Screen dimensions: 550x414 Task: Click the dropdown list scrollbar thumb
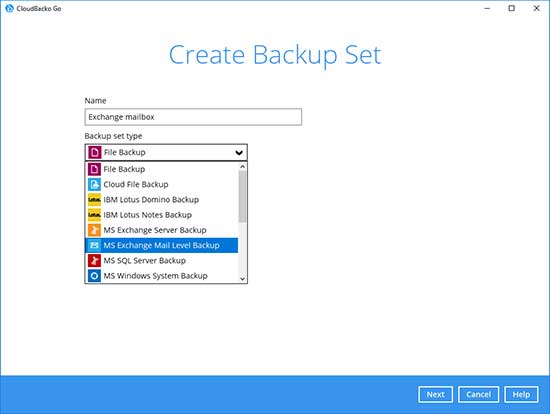(242, 197)
